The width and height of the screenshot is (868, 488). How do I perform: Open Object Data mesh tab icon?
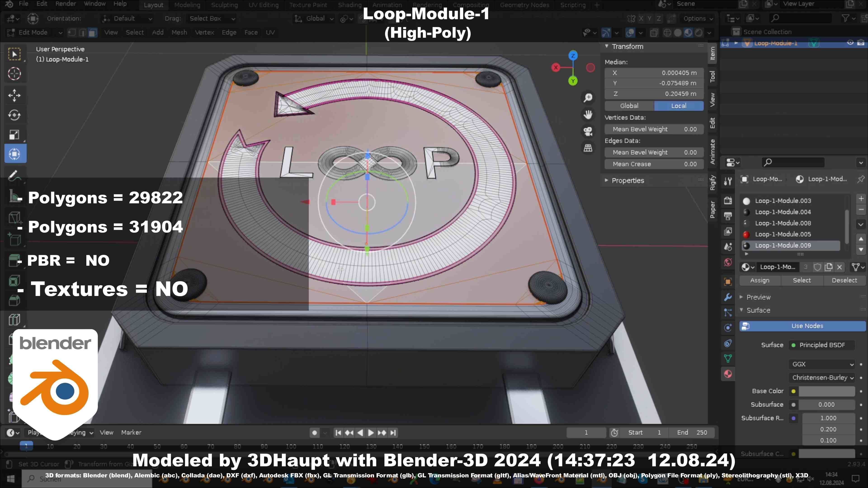[x=728, y=358]
